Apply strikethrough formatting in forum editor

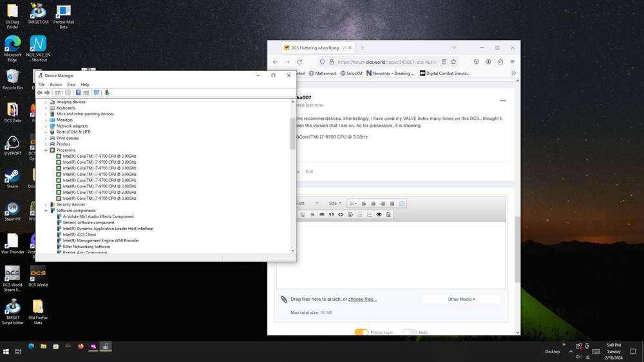click(312, 214)
